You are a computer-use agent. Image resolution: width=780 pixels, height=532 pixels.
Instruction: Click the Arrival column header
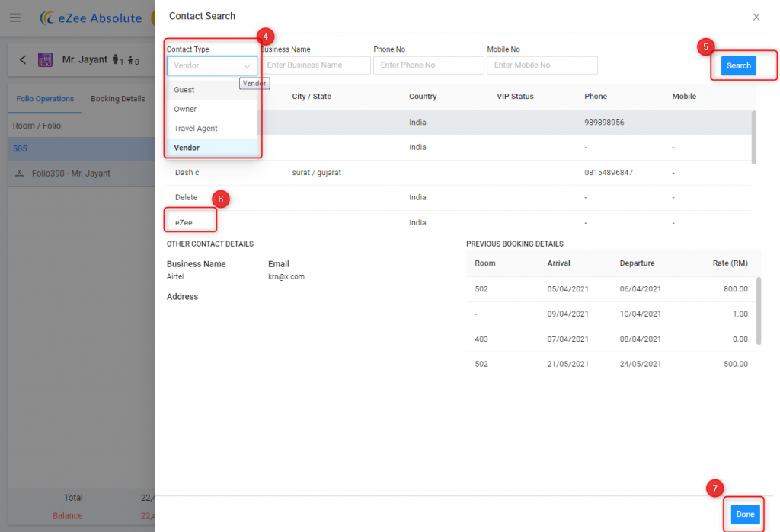(558, 263)
